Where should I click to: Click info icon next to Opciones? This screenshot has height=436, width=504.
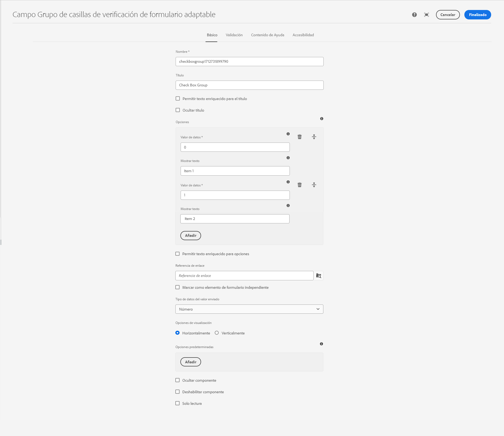click(322, 119)
